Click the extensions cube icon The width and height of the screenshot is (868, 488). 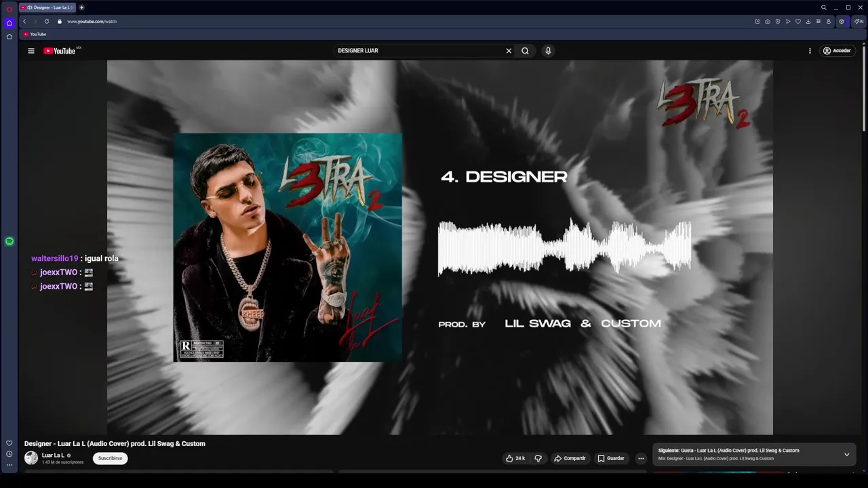tap(842, 22)
